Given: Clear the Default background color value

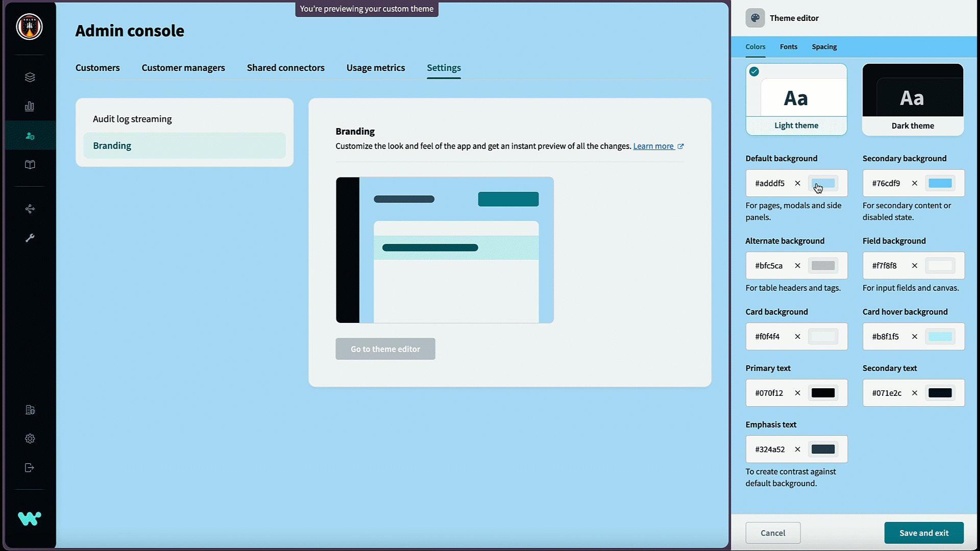Looking at the screenshot, I should (797, 183).
